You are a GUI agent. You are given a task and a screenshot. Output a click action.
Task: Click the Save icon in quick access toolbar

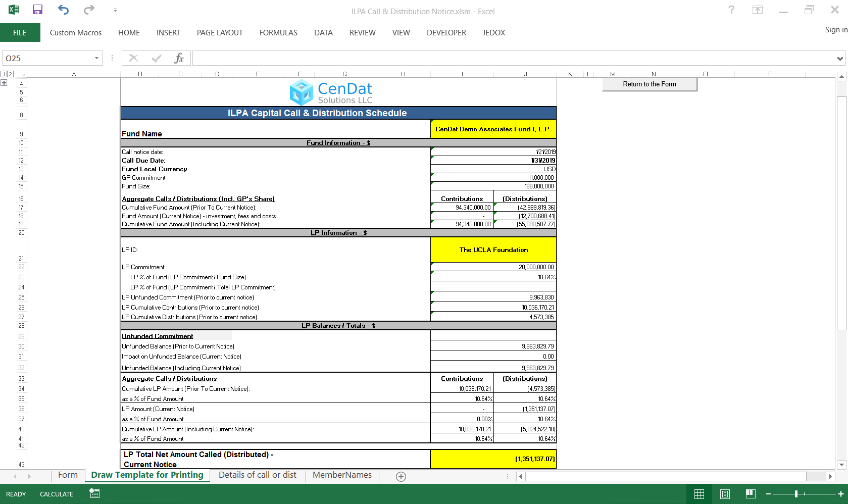[37, 10]
